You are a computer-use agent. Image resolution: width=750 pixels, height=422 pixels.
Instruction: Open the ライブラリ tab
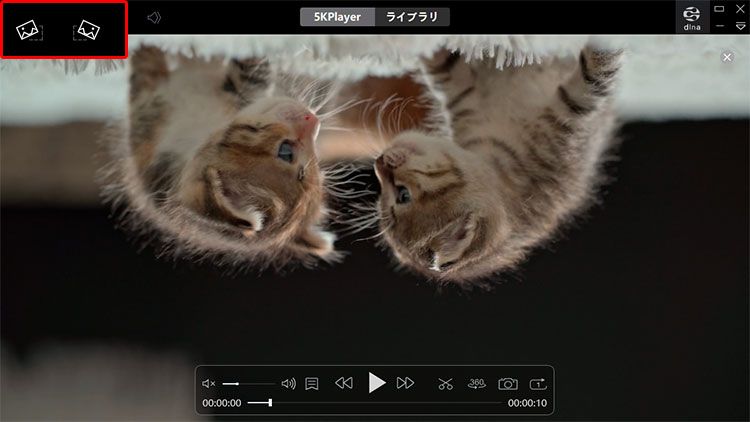tap(412, 17)
